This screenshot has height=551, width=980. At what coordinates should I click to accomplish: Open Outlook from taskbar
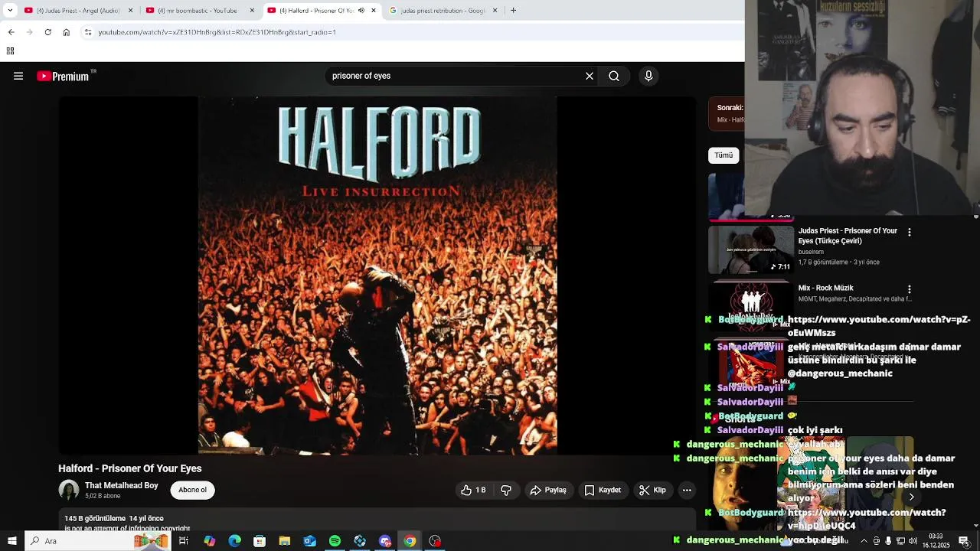pos(309,541)
